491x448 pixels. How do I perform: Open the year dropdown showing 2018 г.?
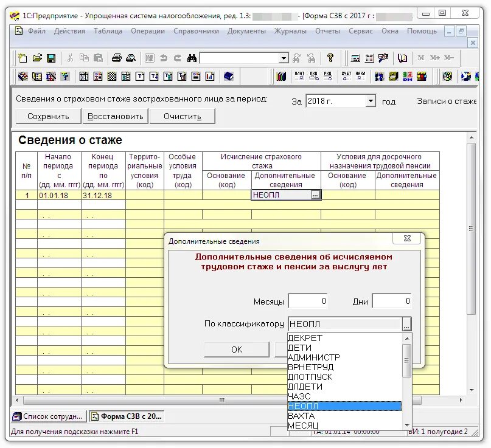click(371, 101)
